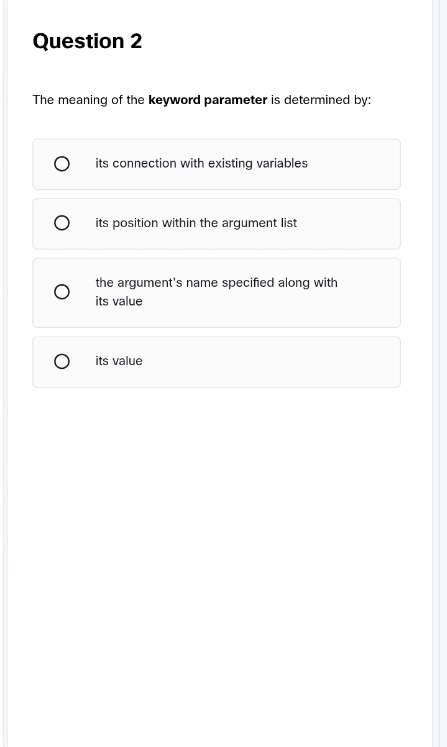Image resolution: width=447 pixels, height=747 pixels.
Task: Mark the radio for 'the argument's name specified' option
Action: (x=61, y=292)
